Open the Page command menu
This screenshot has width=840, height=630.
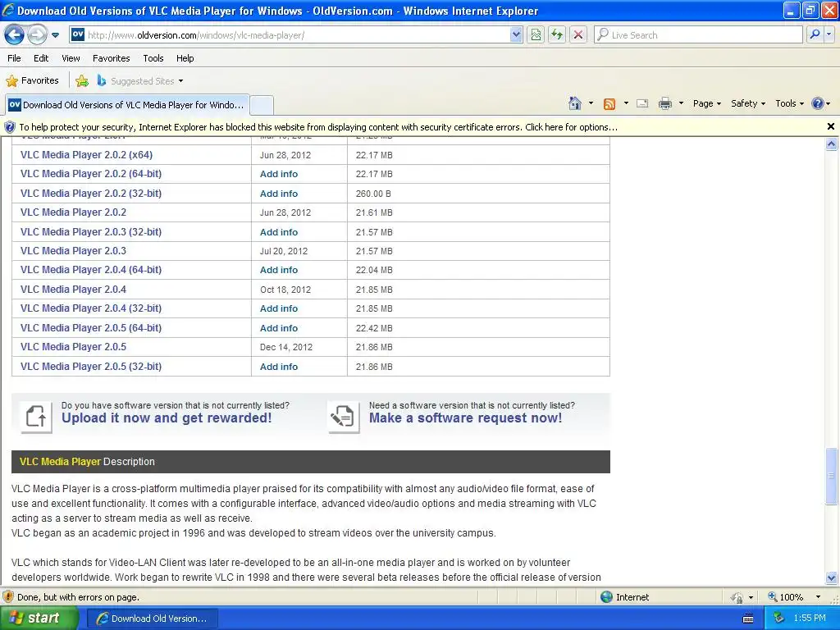tap(706, 103)
